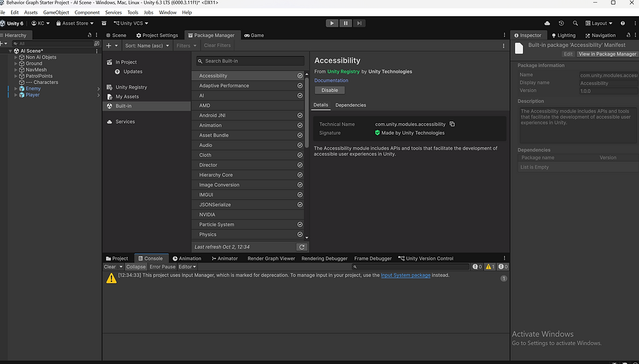Screen dimensions: 639x364
Task: Open the Window menu
Action: [x=168, y=12]
